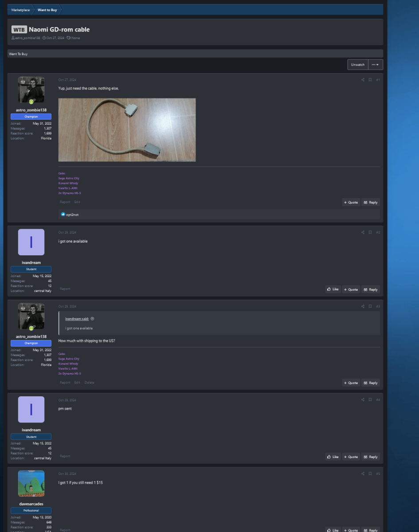Edit post #3 about shipping
Viewport: 419px width, 532px height.
(x=77, y=383)
